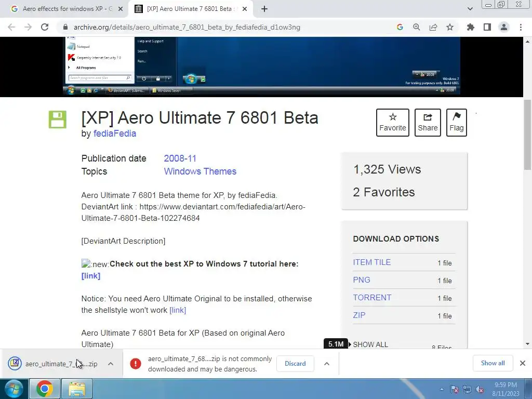Open the Windows Themes topic link
This screenshot has width=532, height=399.
pos(200,171)
